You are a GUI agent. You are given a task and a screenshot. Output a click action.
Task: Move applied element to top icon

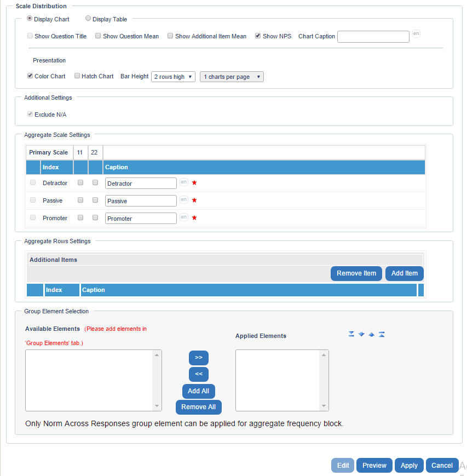coord(382,334)
